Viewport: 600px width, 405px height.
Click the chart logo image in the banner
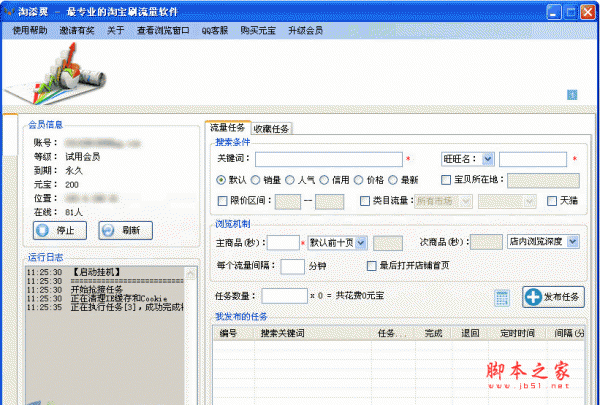(x=57, y=73)
